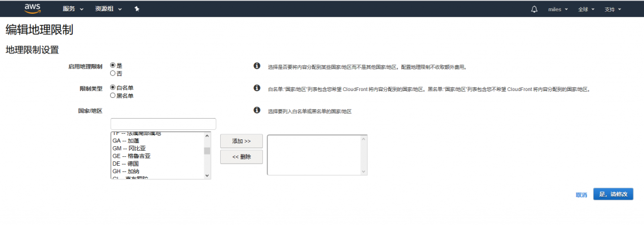Click the selected countries list box
644x226 pixels.
coord(317,155)
